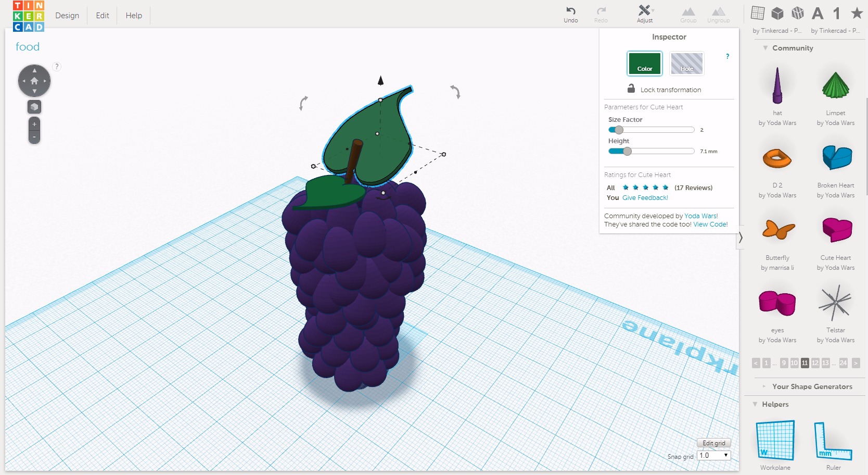Open the Help menu

pos(134,16)
